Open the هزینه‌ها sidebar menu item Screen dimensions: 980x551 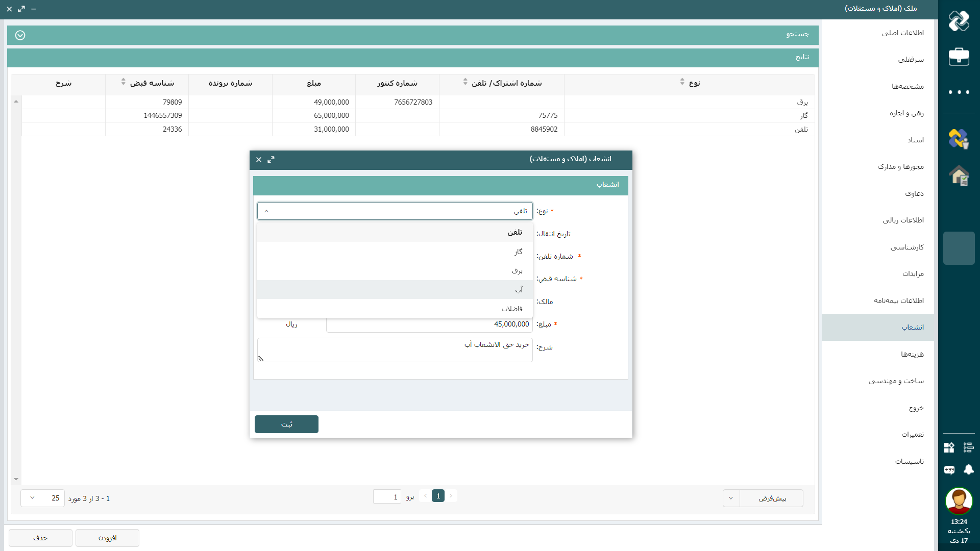912,354
